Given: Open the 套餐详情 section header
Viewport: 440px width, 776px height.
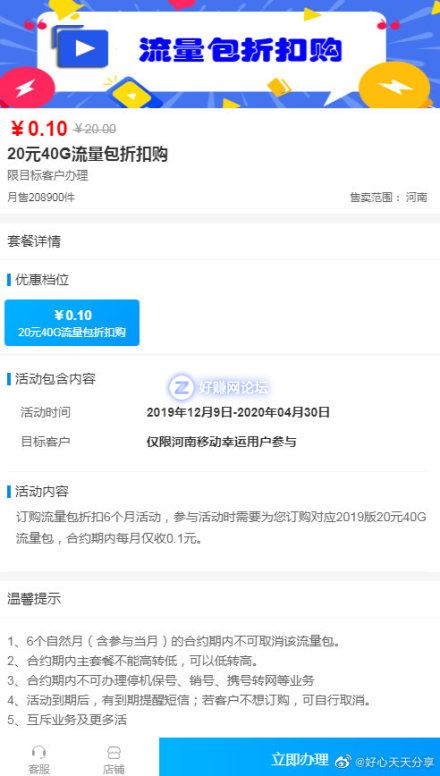Looking at the screenshot, I should pos(34,242).
